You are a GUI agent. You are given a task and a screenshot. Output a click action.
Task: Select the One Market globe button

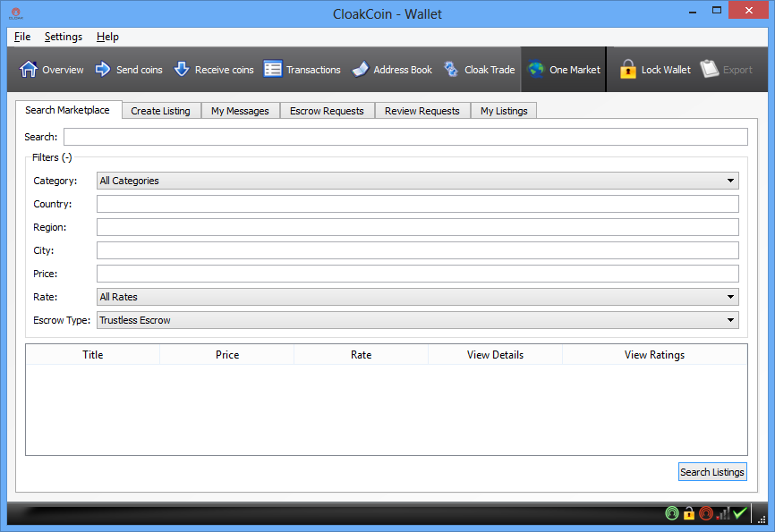(x=564, y=70)
